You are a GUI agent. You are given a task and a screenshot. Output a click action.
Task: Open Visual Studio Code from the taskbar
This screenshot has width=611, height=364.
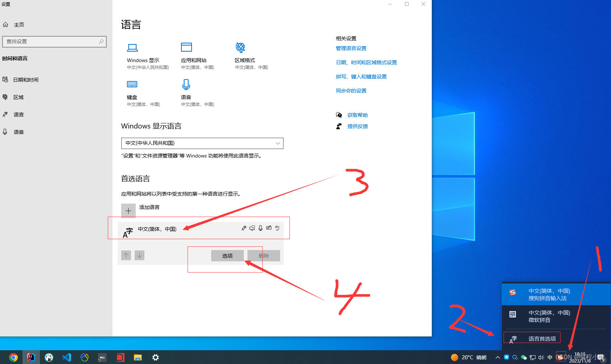(66, 357)
